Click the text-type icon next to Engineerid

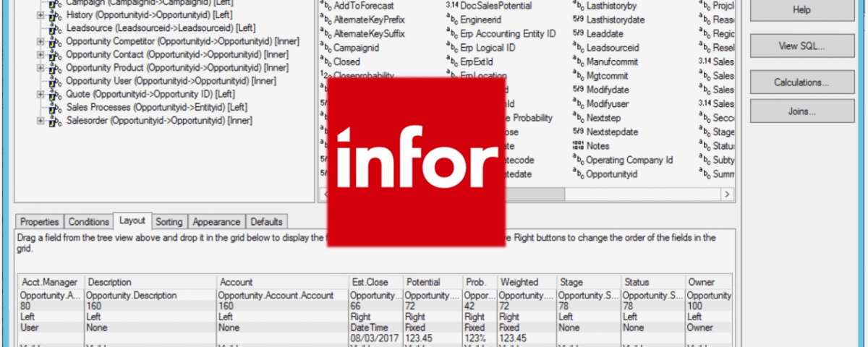click(x=452, y=20)
